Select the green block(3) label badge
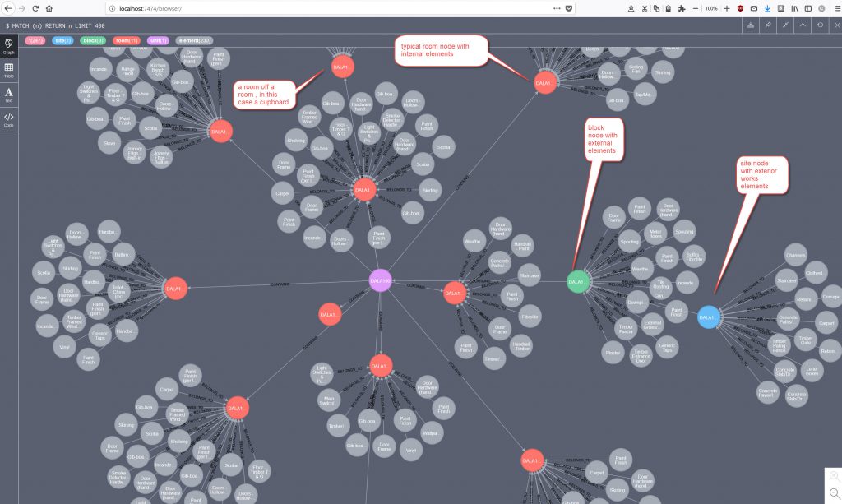 coord(93,40)
